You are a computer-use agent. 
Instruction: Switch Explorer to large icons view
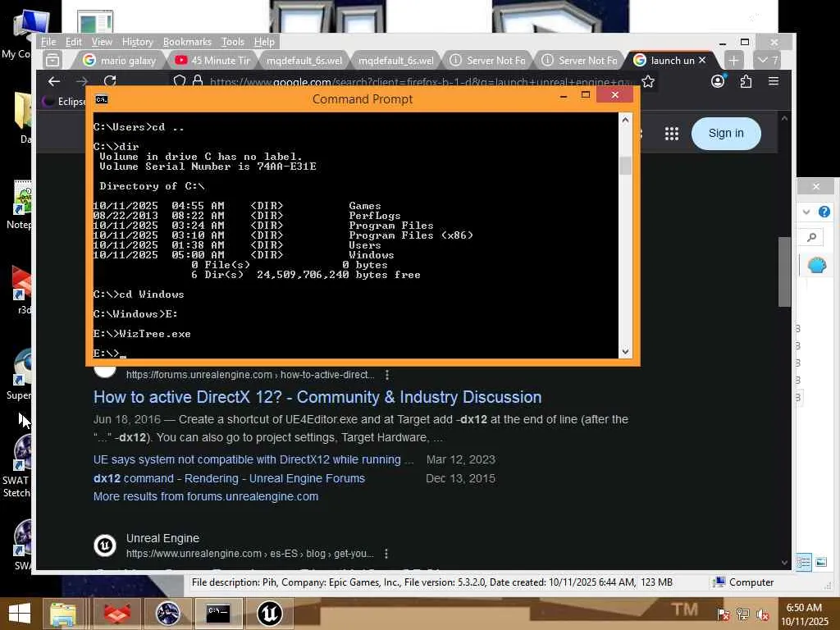tap(820, 562)
